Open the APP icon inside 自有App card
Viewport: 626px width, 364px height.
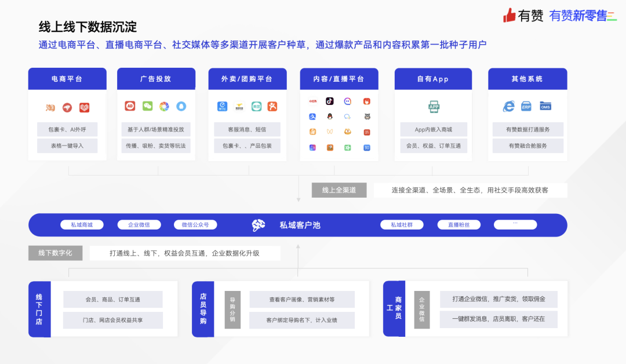click(434, 106)
